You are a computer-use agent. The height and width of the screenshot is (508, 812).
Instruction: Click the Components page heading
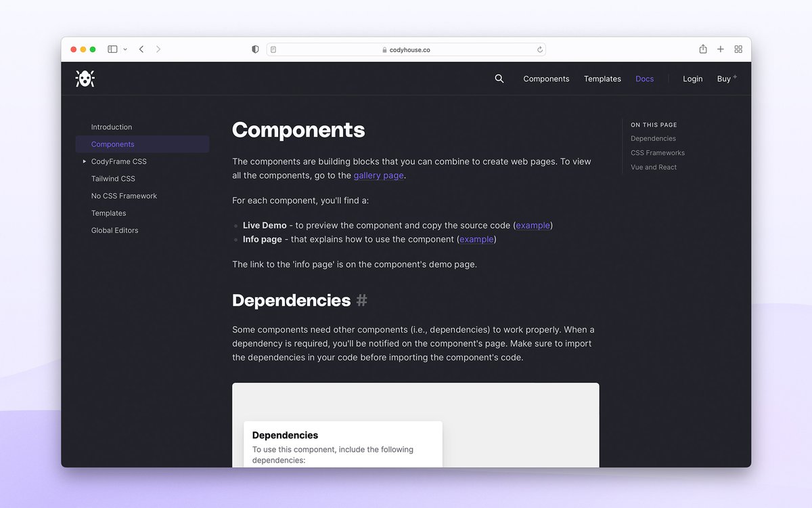point(298,130)
